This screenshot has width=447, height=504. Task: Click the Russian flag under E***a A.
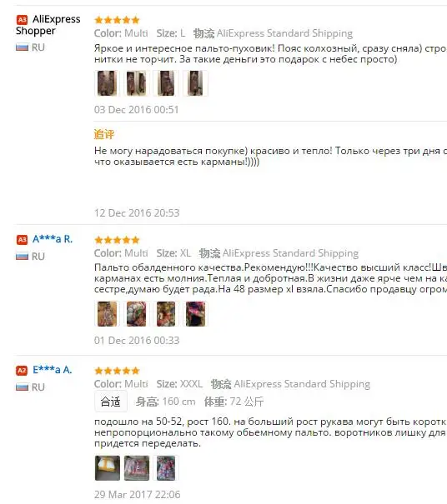(x=23, y=387)
